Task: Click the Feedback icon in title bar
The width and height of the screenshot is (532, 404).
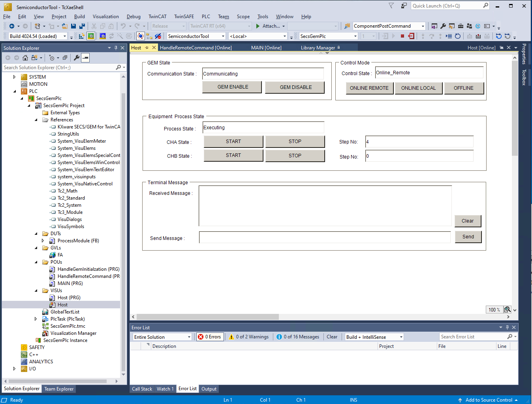Action: pos(404,6)
